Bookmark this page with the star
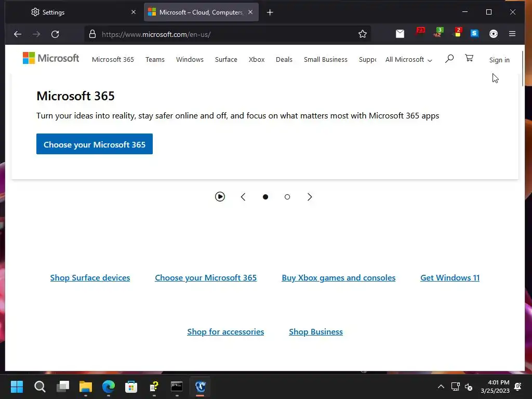Viewport: 532px width, 399px height. click(362, 34)
